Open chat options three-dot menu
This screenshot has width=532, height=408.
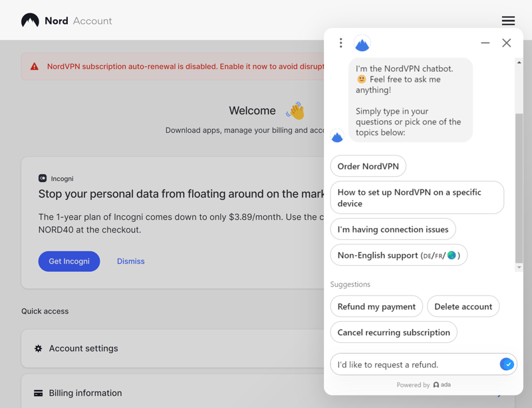(x=341, y=43)
